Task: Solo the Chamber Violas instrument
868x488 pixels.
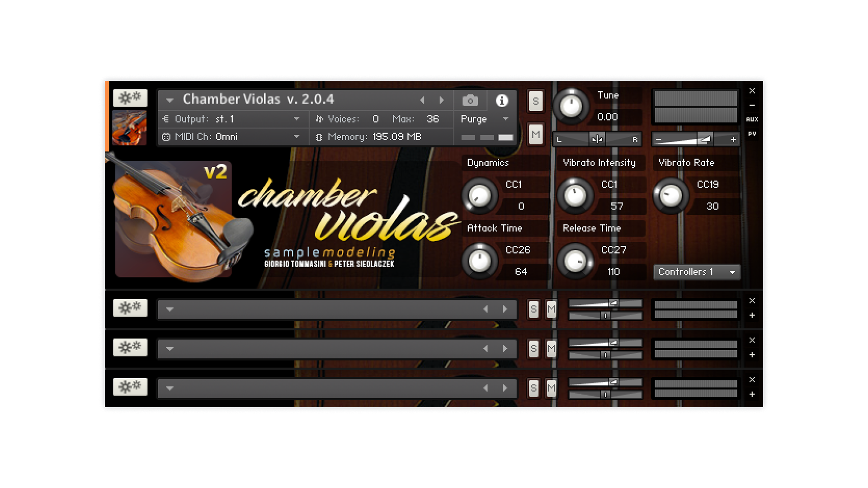Action: click(536, 101)
